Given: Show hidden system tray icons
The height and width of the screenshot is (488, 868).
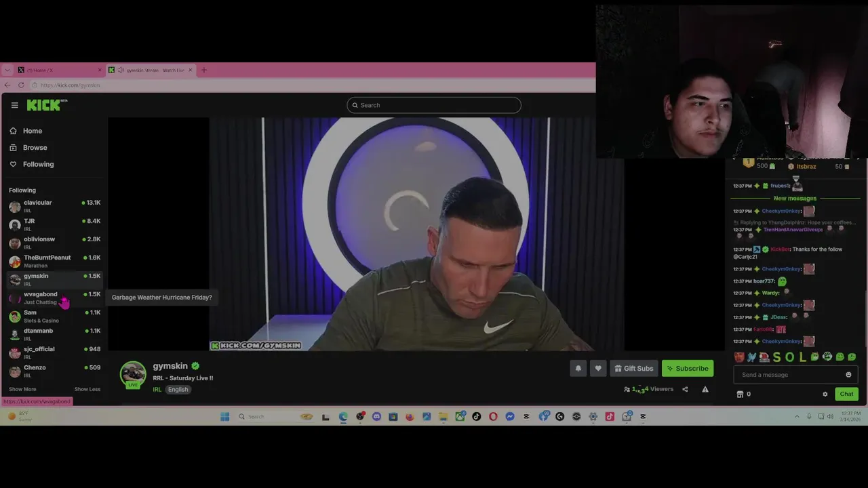Looking at the screenshot, I should (x=797, y=416).
